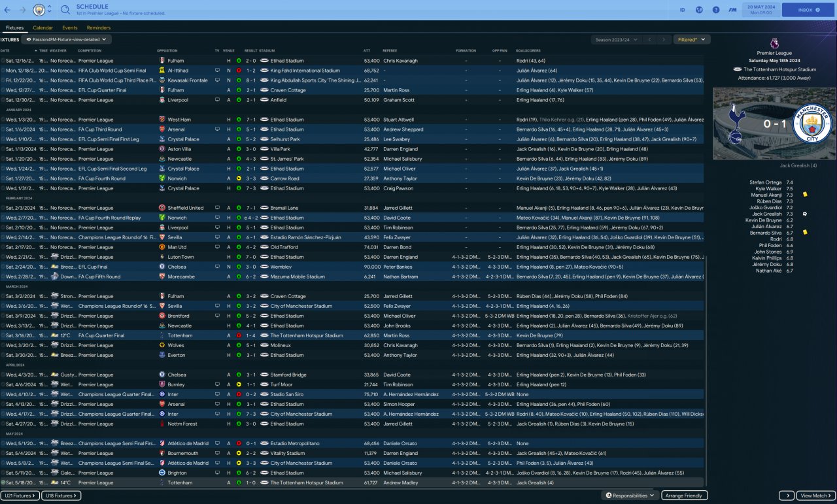
Task: Click the Morecambe club badge
Action: click(162, 277)
